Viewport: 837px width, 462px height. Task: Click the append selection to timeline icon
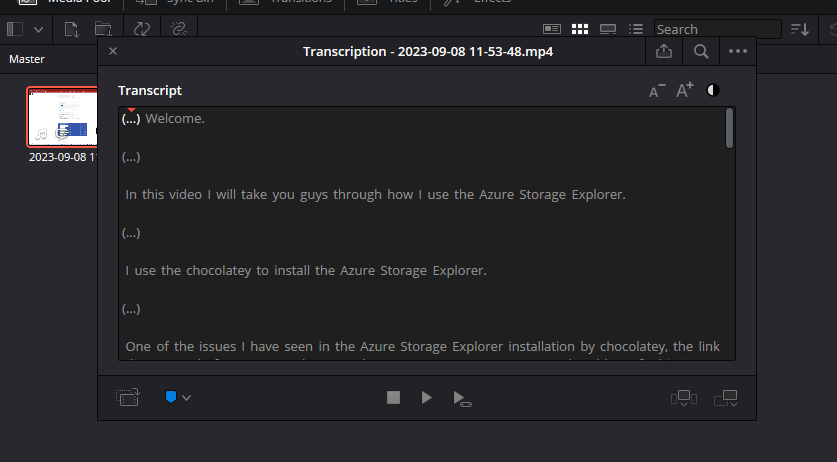coord(726,398)
